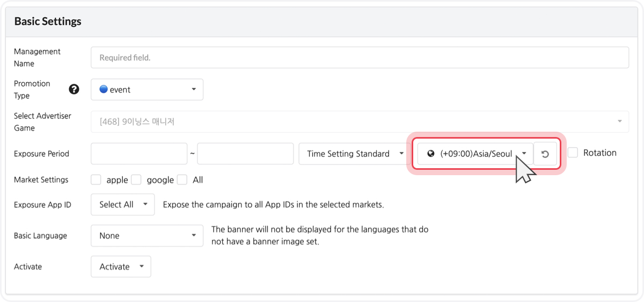
Task: Open the Promotion Type event dropdown
Action: tap(147, 89)
